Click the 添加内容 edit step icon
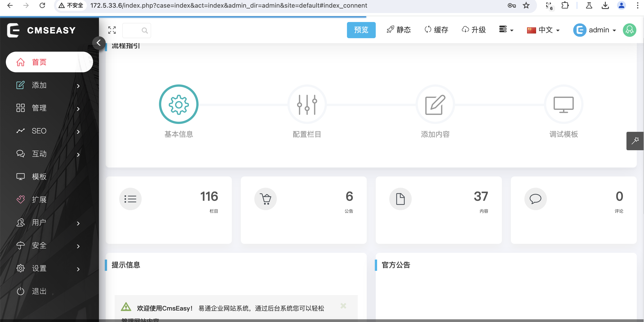 (435, 104)
